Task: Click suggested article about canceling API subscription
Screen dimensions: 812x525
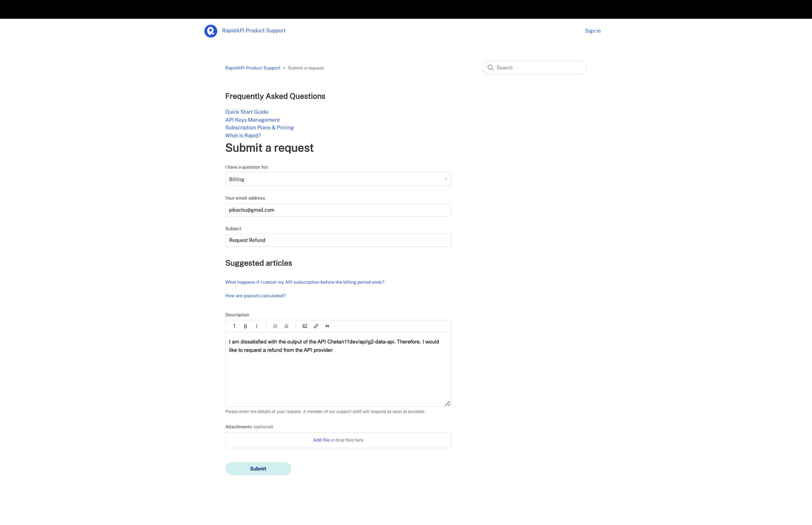Action: pos(304,282)
